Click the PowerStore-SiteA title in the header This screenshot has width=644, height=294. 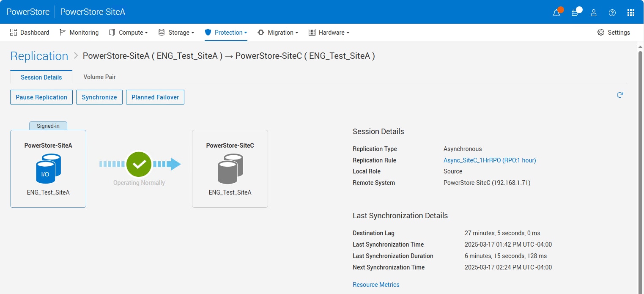[93, 12]
